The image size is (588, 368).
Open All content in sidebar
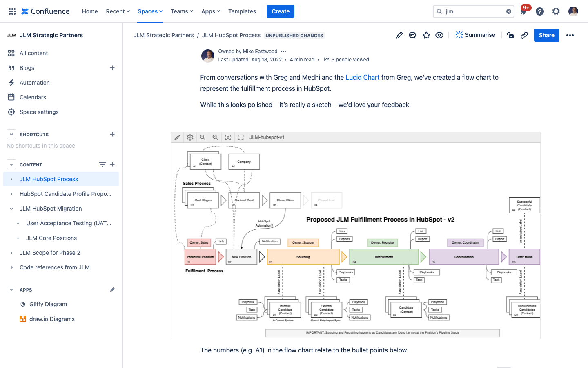(61, 53)
